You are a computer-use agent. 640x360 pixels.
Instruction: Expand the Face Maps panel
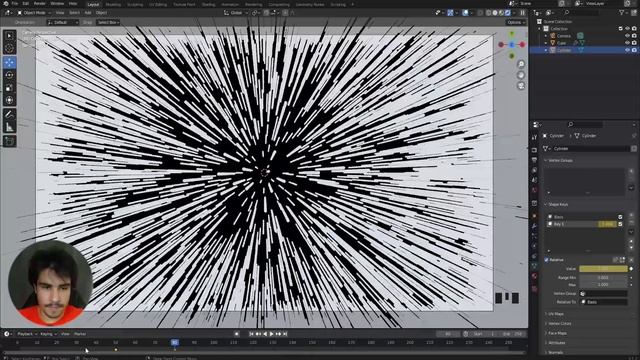pos(557,333)
